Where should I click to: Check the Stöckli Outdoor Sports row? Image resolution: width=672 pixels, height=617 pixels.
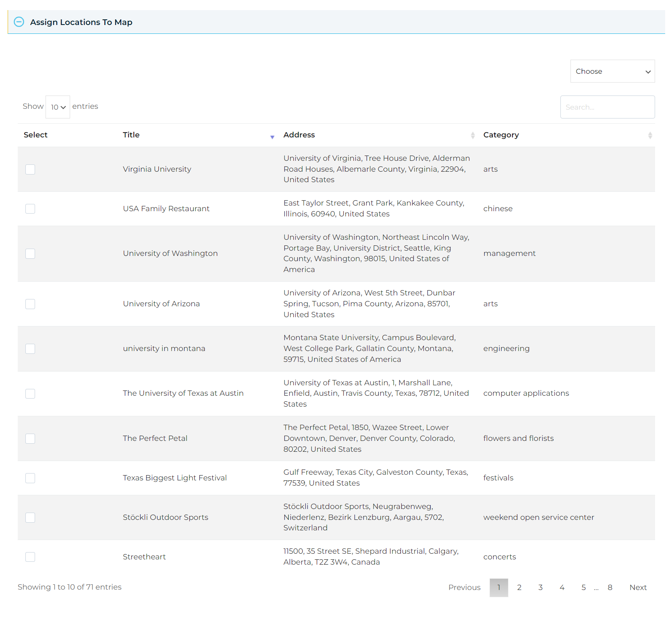(x=30, y=517)
